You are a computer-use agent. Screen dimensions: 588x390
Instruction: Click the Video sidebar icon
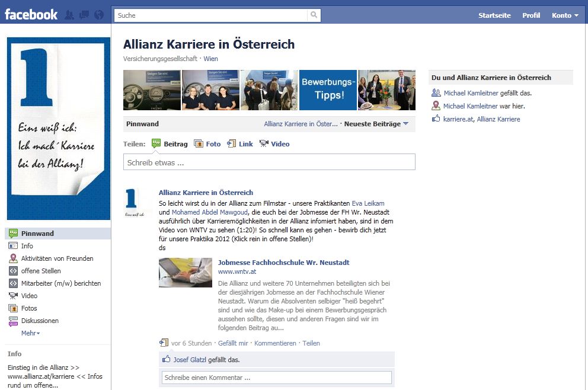click(x=13, y=296)
